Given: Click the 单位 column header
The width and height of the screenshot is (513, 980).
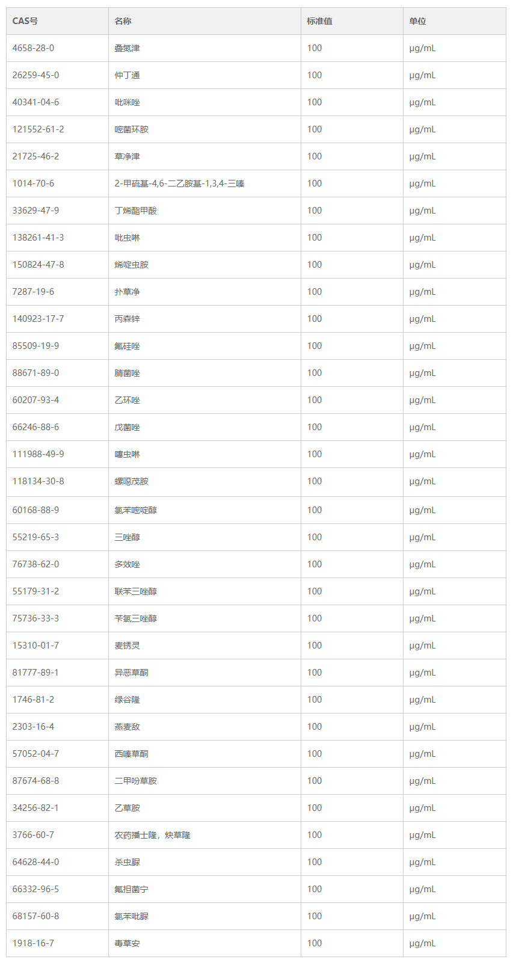Looking at the screenshot, I should [417, 21].
